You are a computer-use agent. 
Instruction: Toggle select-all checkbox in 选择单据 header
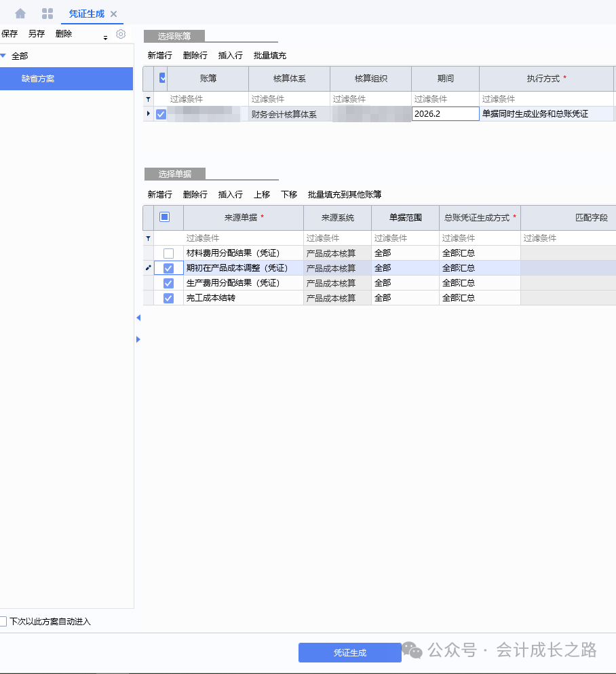[x=164, y=217]
